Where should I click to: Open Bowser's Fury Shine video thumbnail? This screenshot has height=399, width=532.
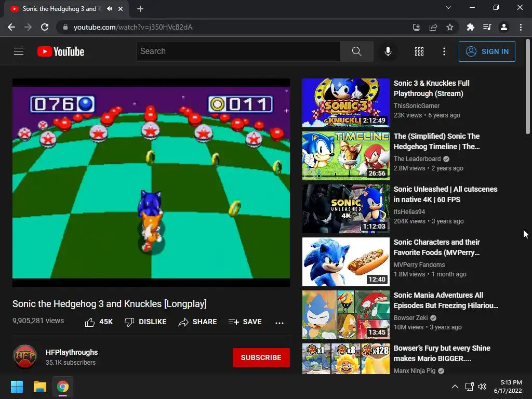345,358
